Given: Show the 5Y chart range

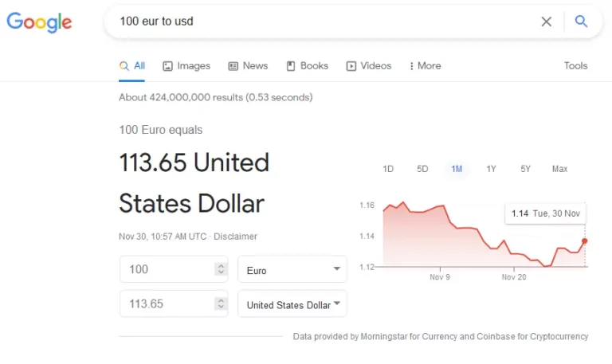Looking at the screenshot, I should (x=525, y=169).
